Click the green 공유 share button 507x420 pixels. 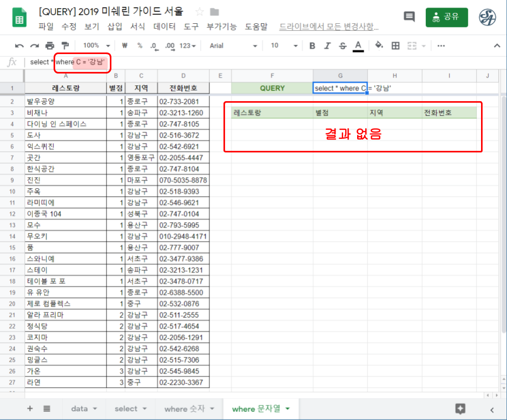[x=446, y=17]
